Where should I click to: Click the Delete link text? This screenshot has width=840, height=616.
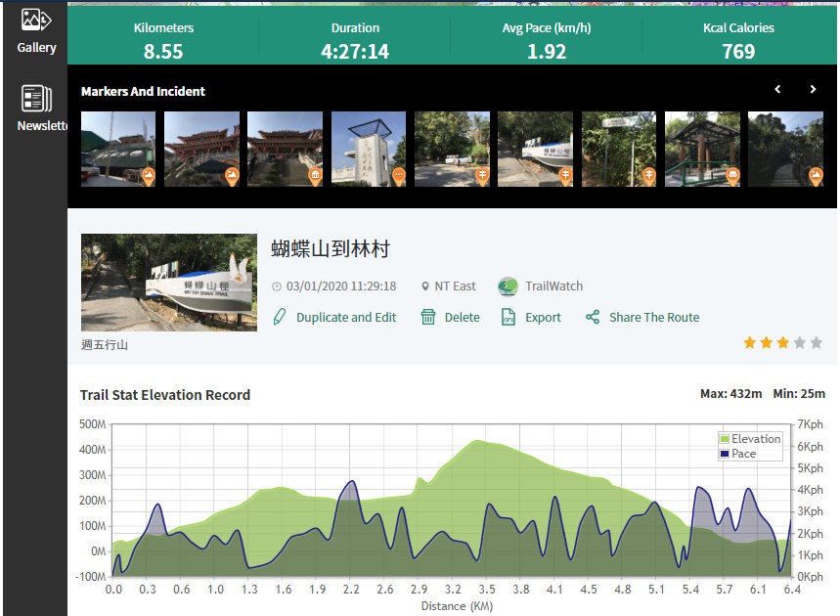(462, 317)
